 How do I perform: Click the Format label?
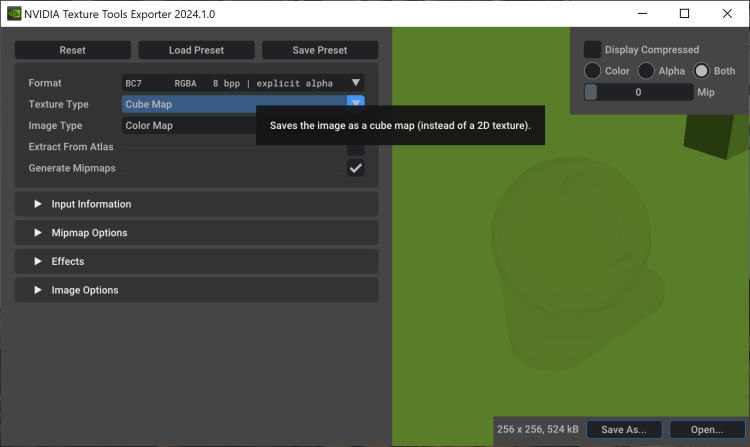(x=45, y=83)
